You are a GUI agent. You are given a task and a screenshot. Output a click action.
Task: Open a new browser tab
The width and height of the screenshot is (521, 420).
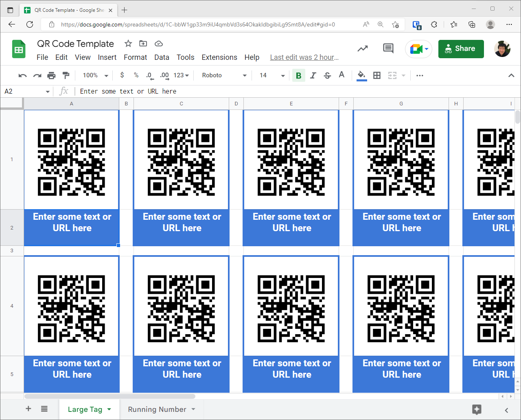(x=125, y=10)
